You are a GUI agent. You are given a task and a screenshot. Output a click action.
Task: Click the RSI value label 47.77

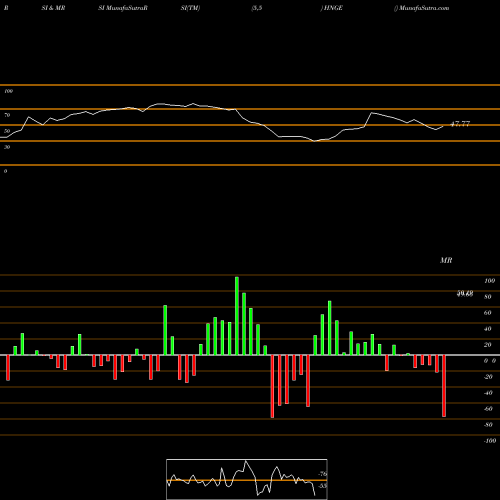tap(460, 124)
